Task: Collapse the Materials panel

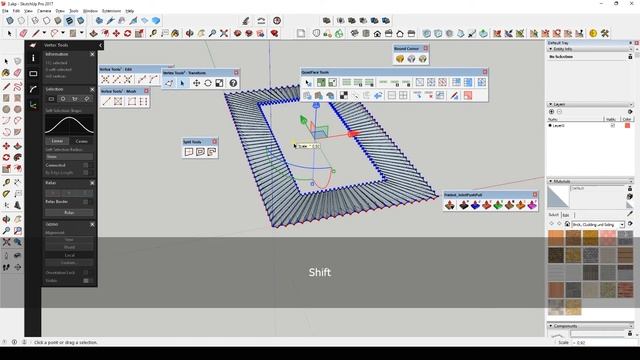Action: (551, 181)
